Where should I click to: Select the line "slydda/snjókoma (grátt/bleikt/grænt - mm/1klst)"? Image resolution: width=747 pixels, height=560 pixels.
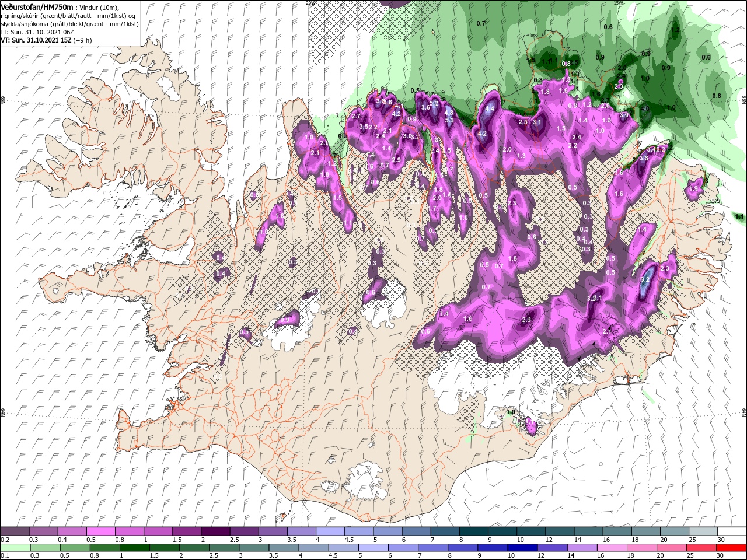(70, 24)
